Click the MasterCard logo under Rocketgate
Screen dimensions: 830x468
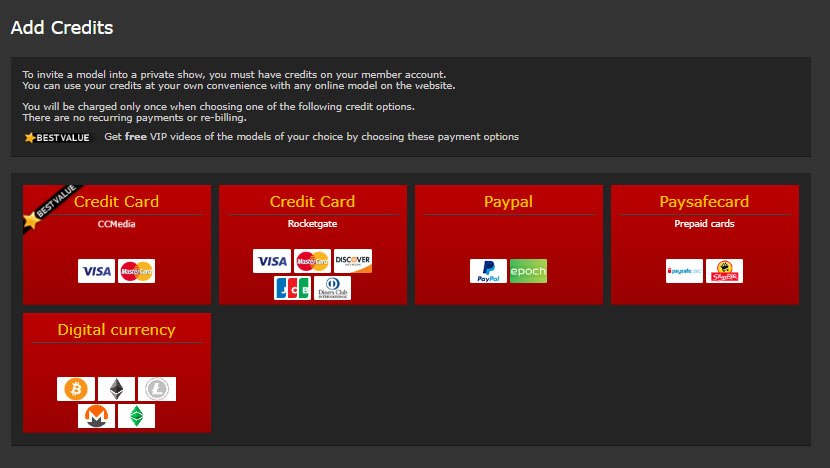click(312, 261)
